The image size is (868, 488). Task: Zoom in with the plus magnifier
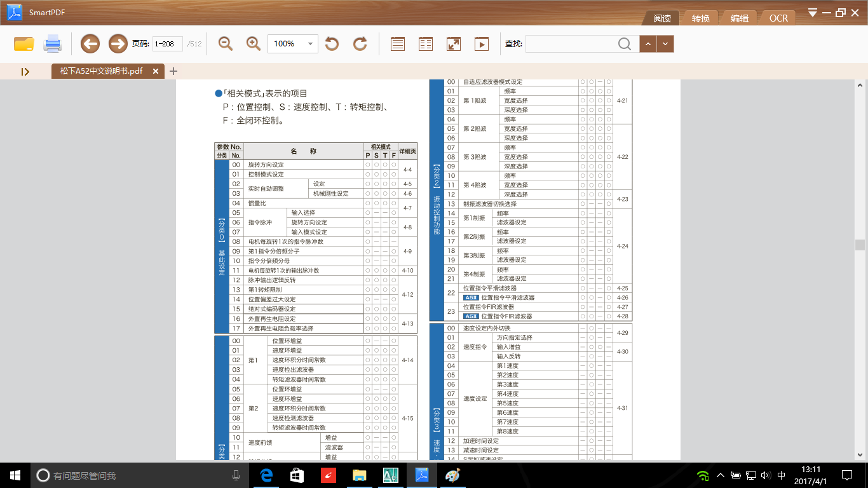[254, 44]
